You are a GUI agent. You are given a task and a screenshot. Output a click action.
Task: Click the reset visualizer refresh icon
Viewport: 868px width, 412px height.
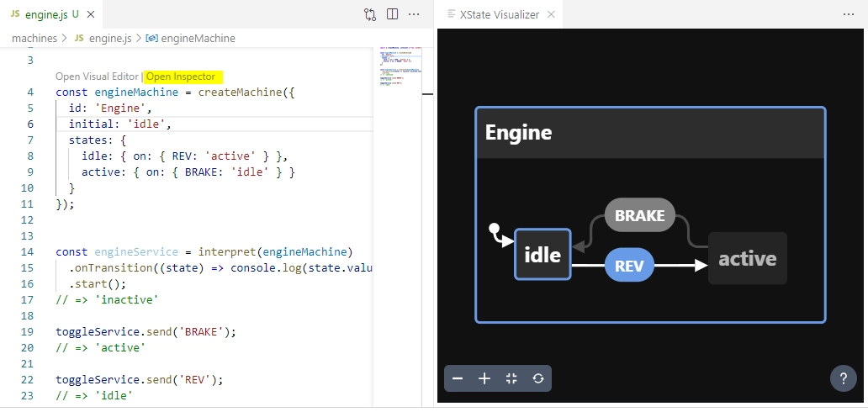[538, 378]
